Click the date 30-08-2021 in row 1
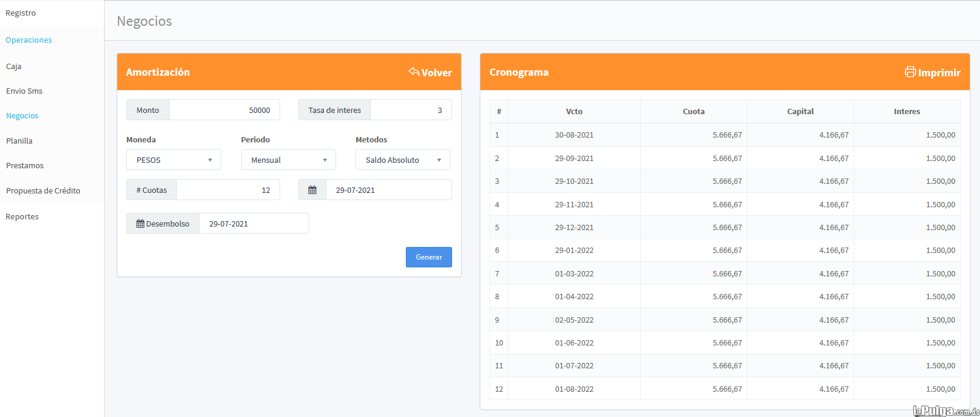The height and width of the screenshot is (417, 980). pos(574,135)
